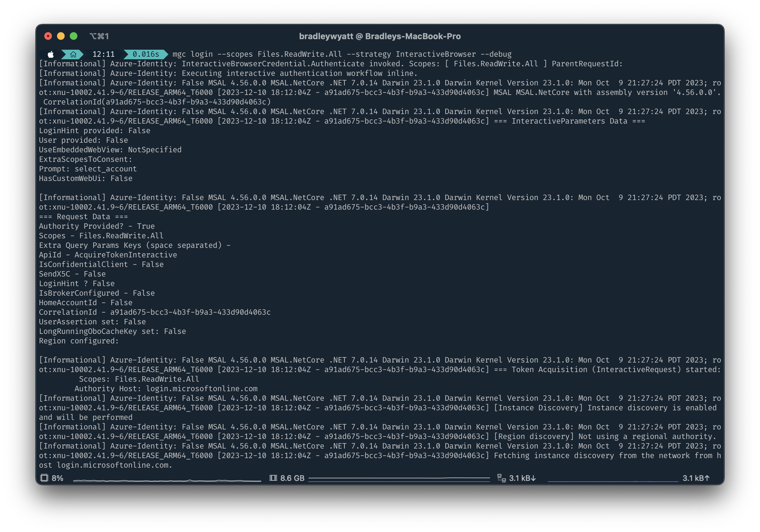Screen dimensions: 760x532
Task: Click the blue network activity graph
Action: (613, 481)
